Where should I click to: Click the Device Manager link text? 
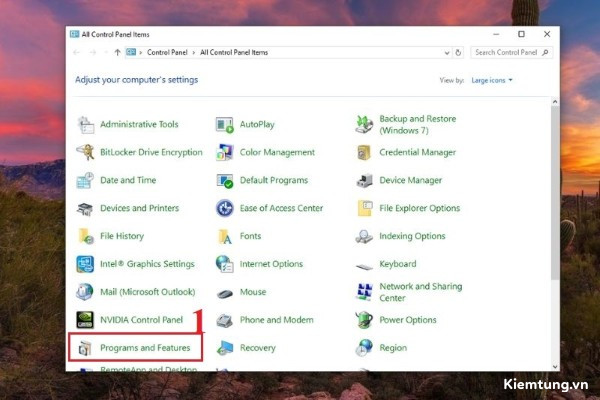pyautogui.click(x=411, y=180)
